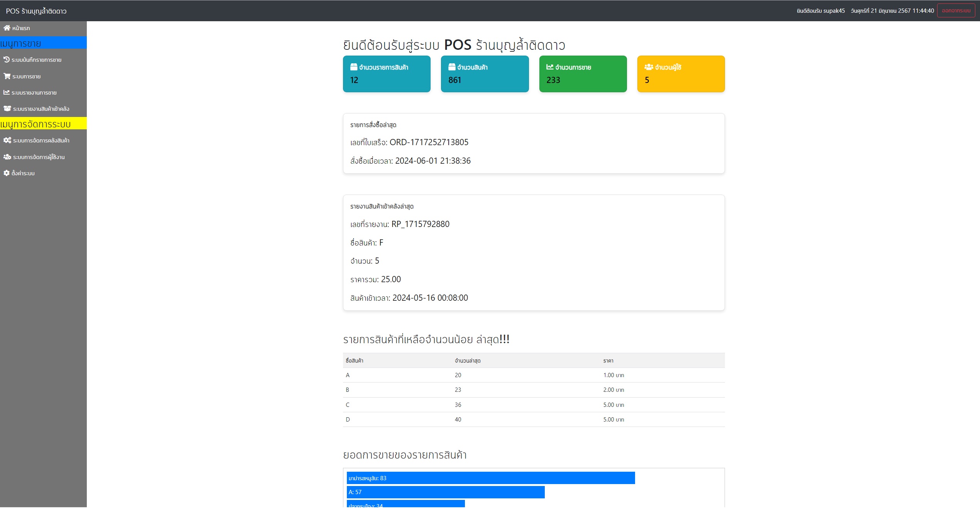Click the system settings gear icon
This screenshot has height=508, width=980.
(6, 173)
